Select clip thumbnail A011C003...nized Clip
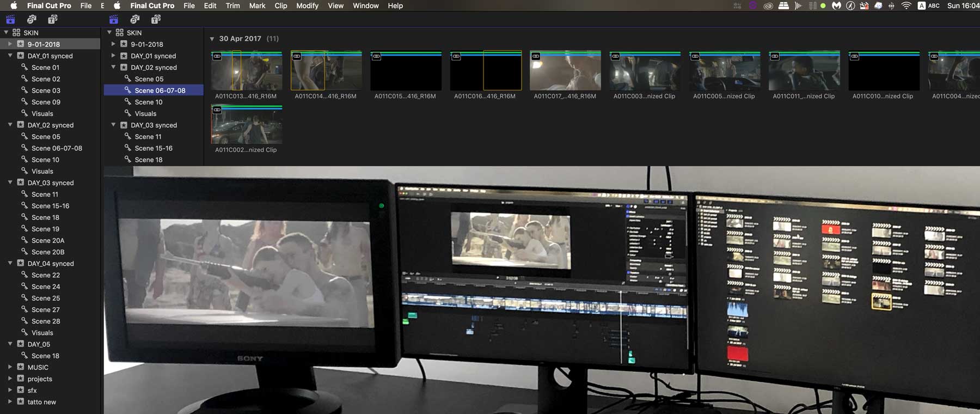980x414 pixels. [x=645, y=71]
